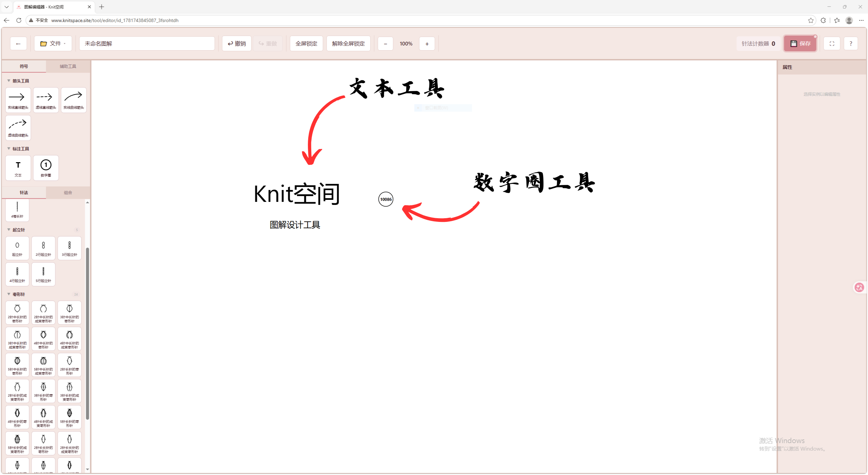
Task: Open help with the question mark button
Action: pos(851,43)
